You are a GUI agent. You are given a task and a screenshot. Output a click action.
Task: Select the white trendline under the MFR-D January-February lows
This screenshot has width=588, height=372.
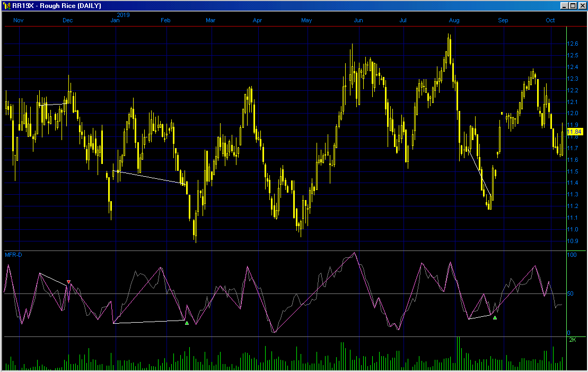(149, 322)
